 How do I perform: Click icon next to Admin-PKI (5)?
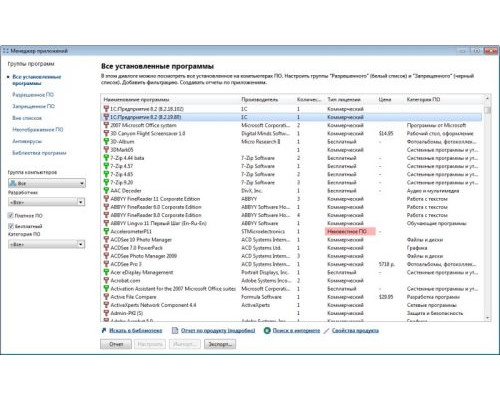pos(106,313)
